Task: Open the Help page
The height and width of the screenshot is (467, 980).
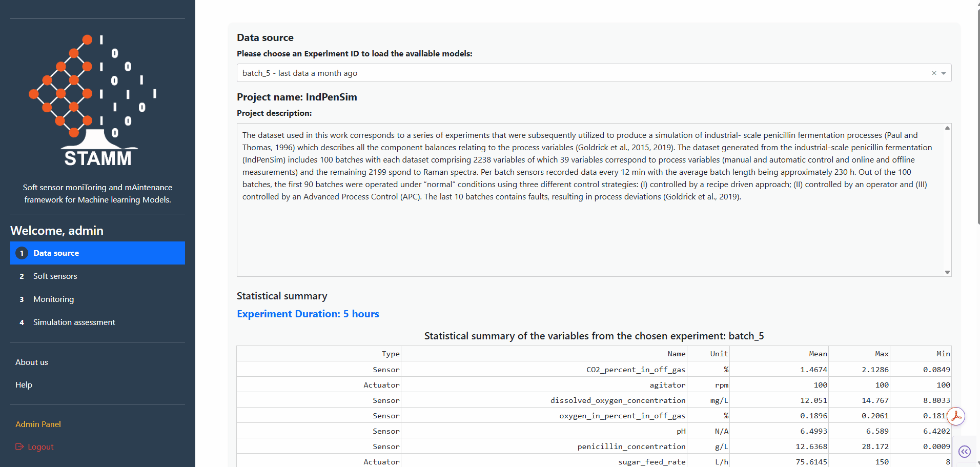Action: coord(24,384)
